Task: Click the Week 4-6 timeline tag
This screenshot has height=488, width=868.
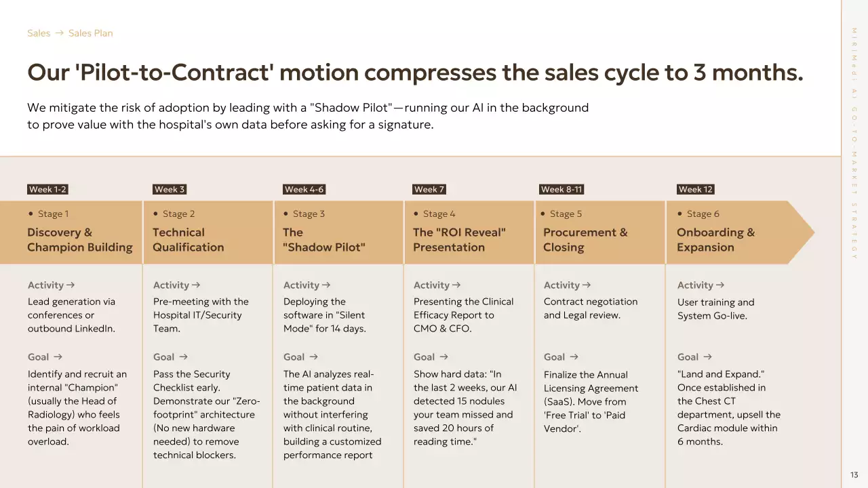Action: tap(304, 190)
